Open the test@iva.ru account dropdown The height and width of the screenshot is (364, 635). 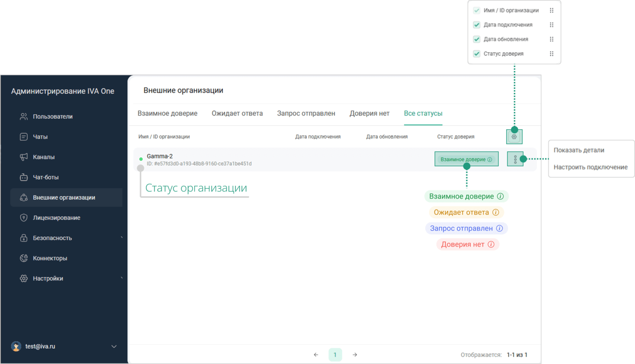[114, 346]
